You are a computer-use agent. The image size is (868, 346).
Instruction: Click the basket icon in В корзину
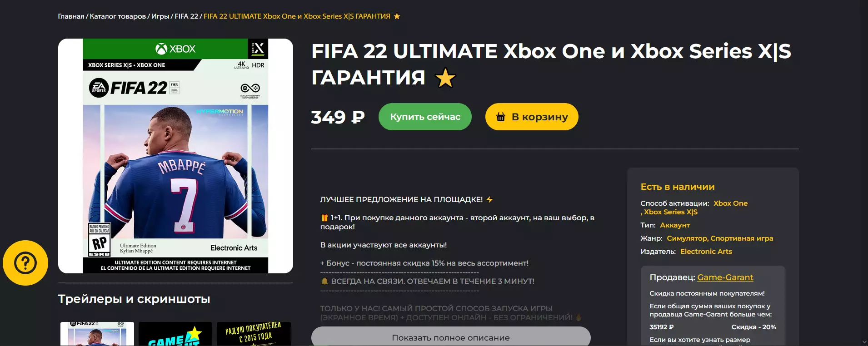501,117
